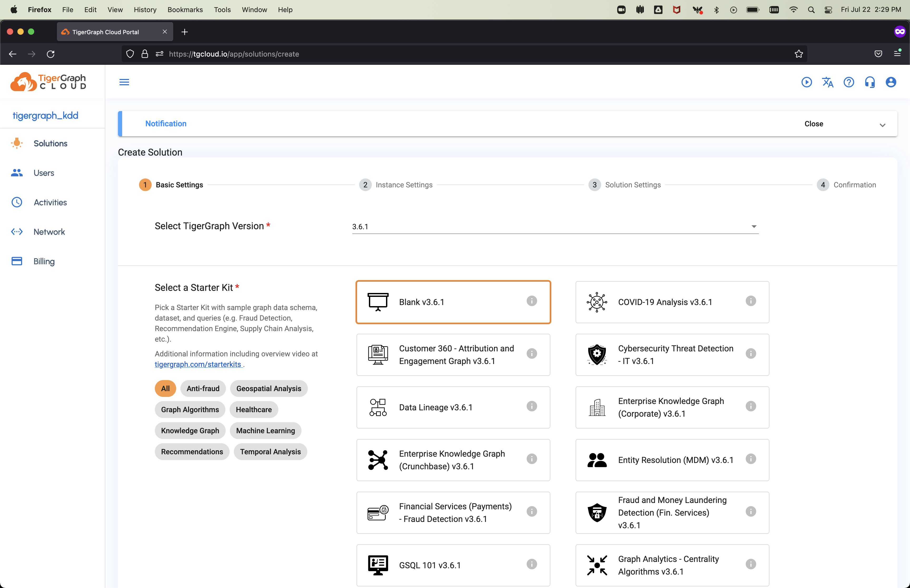The width and height of the screenshot is (910, 588).
Task: Click the play tutorial icon in header
Action: tap(807, 82)
